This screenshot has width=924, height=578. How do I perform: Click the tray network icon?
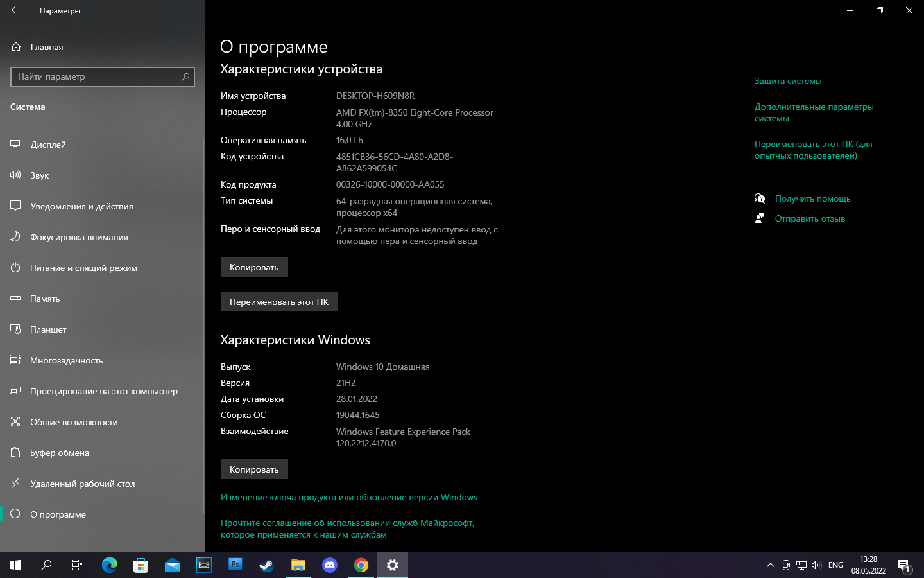[x=801, y=565]
